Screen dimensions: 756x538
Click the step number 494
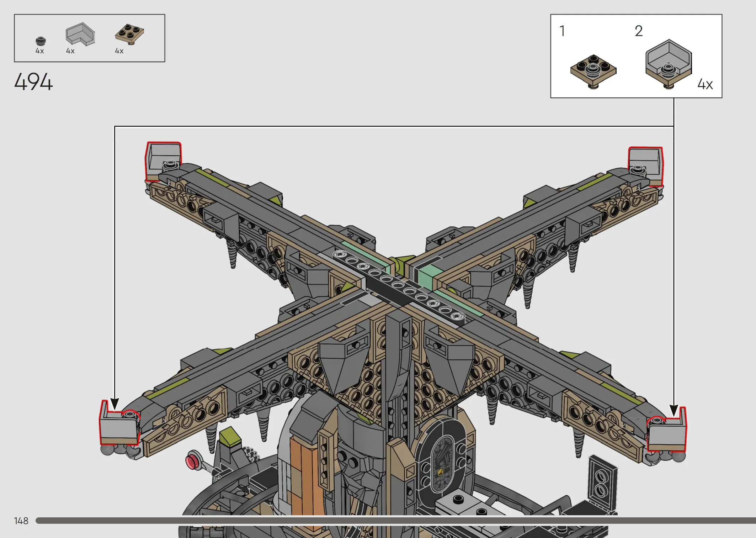pyautogui.click(x=33, y=82)
